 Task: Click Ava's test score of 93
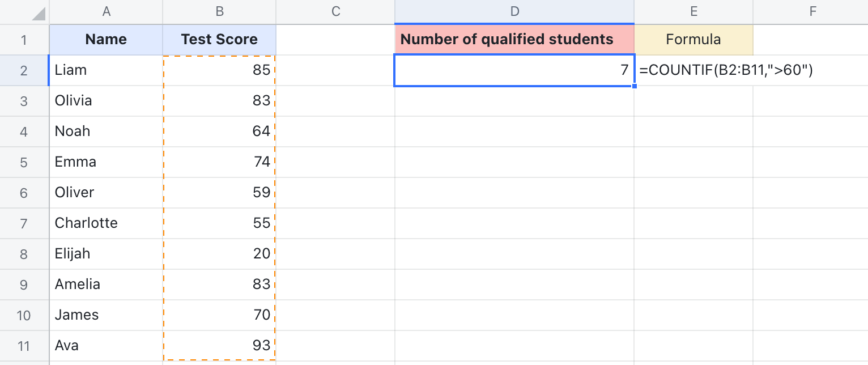219,345
